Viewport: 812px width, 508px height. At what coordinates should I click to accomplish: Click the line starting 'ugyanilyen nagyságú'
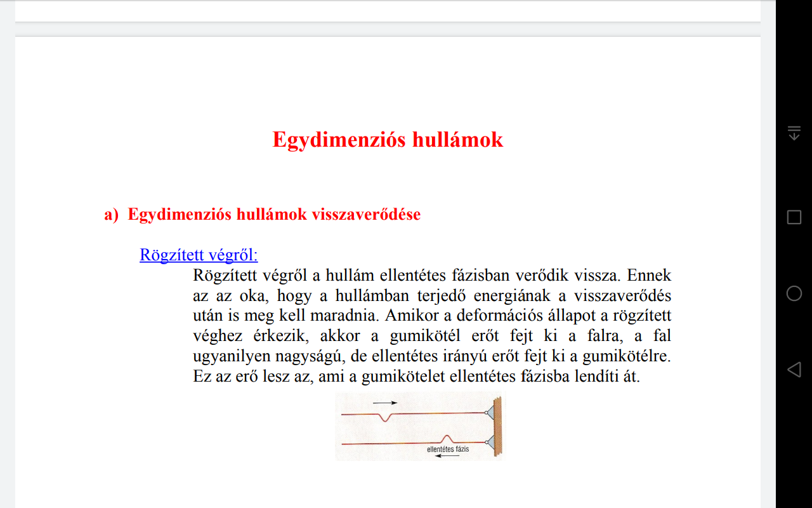point(431,356)
